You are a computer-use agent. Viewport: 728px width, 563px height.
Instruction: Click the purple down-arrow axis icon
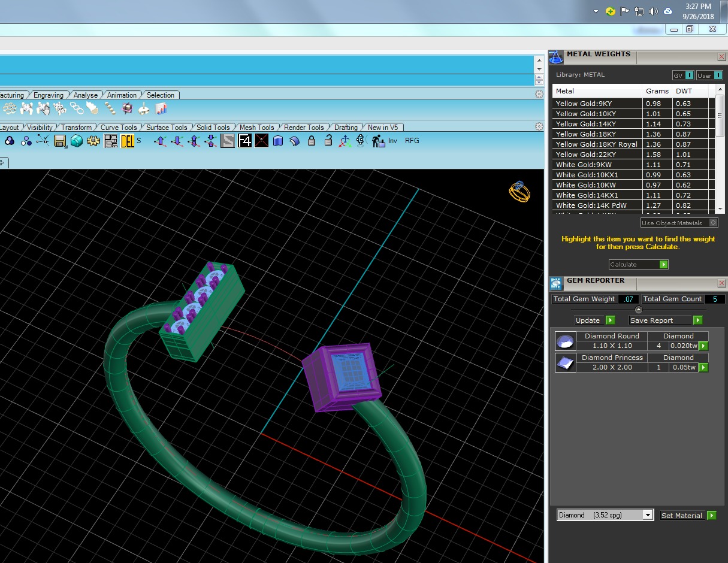click(177, 141)
